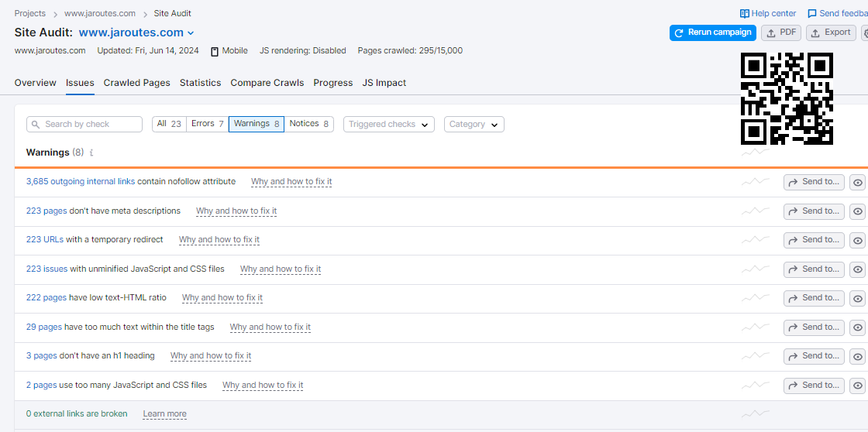Click the Search by check field
This screenshot has width=868, height=432.
coord(84,124)
